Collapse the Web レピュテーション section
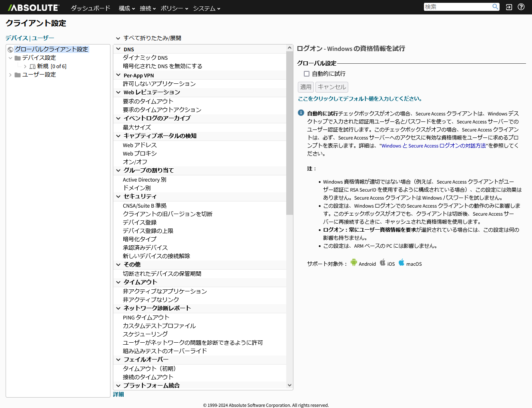This screenshot has width=532, height=408. (118, 92)
